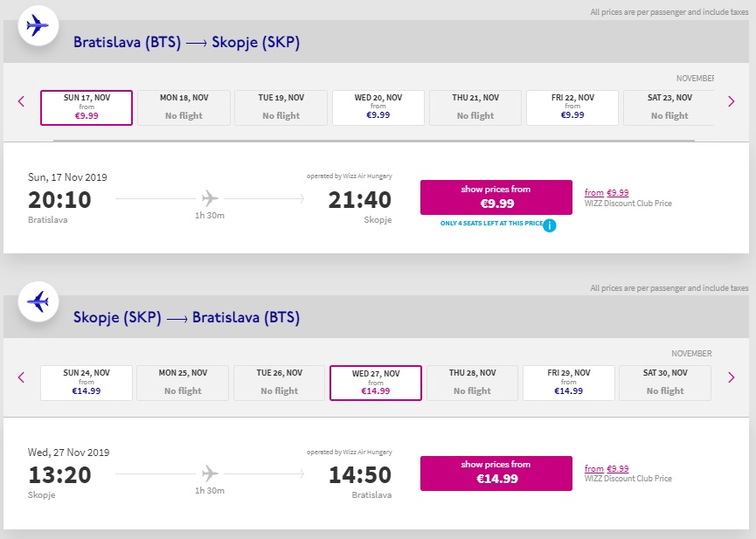Show prices from €9.99 for outbound flight
Screen dimensions: 756x539
(496, 197)
